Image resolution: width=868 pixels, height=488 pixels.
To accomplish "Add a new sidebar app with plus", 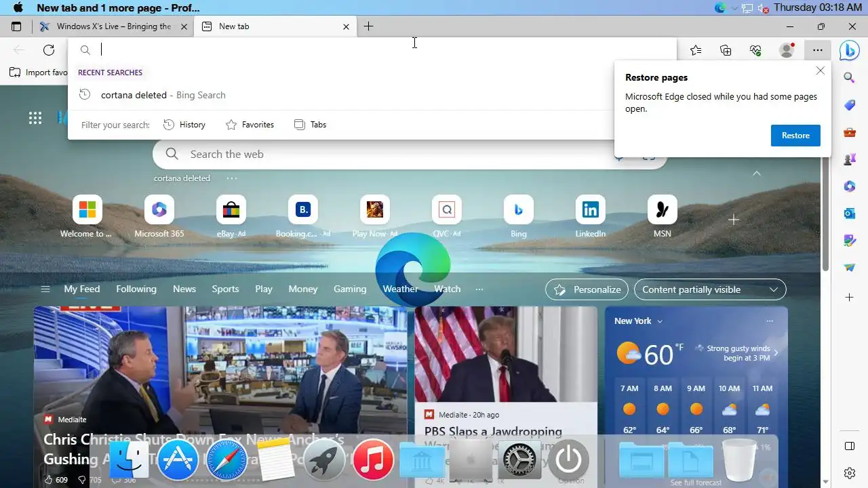I will tap(849, 297).
